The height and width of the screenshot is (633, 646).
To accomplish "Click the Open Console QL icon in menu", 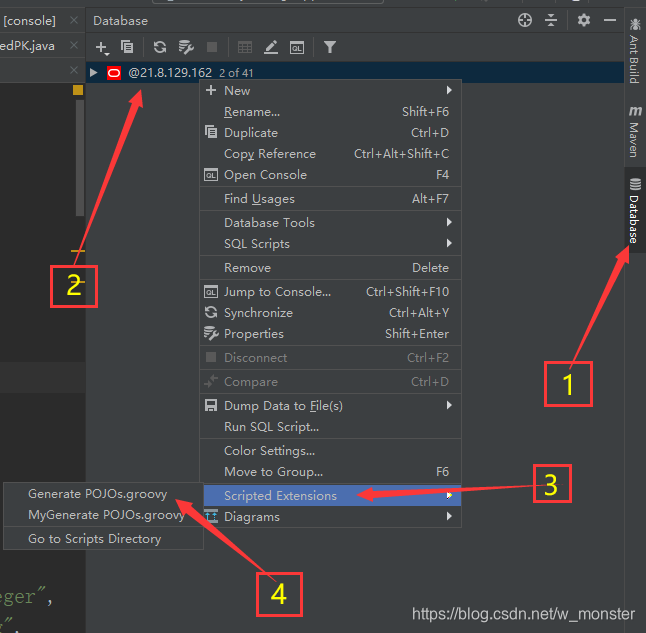I will 211,175.
